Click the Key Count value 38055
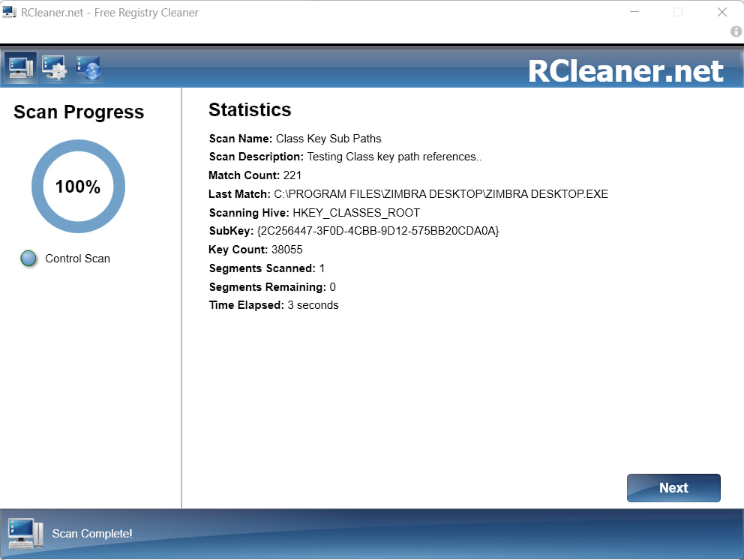Screen dimensions: 744x560 click(x=287, y=250)
